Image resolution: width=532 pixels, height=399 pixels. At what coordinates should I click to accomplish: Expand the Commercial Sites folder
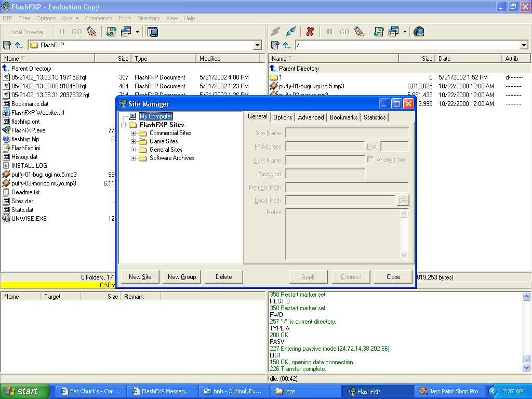point(133,133)
